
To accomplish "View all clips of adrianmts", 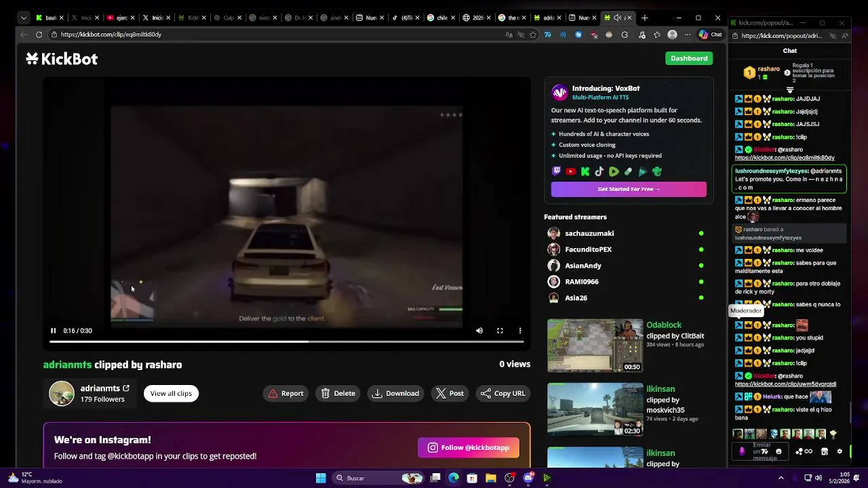I will pos(171,393).
